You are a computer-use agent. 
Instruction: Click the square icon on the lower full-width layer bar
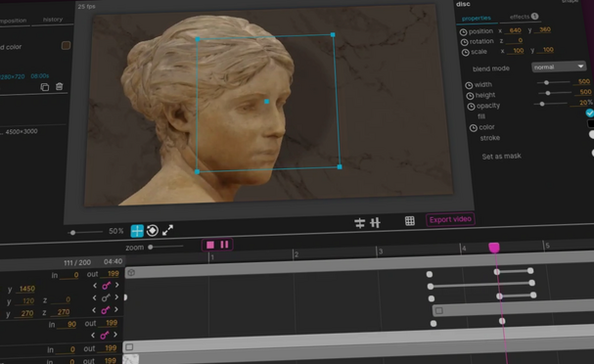click(x=129, y=347)
